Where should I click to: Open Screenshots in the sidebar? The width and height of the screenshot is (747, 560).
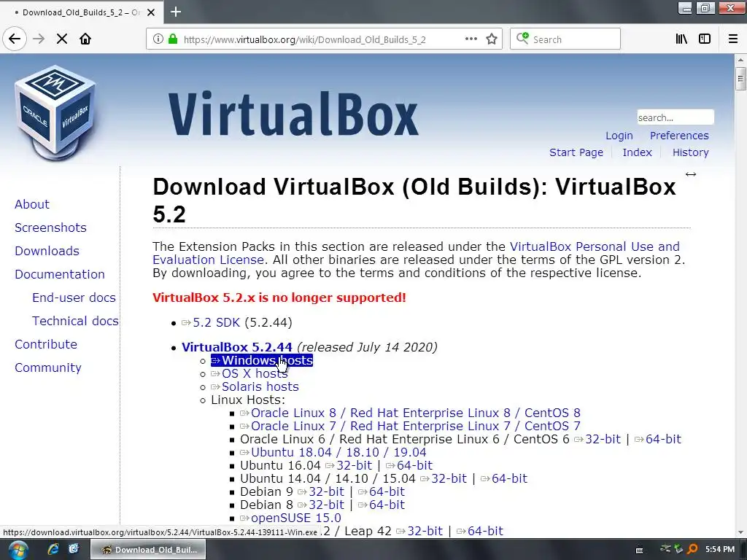pos(50,227)
